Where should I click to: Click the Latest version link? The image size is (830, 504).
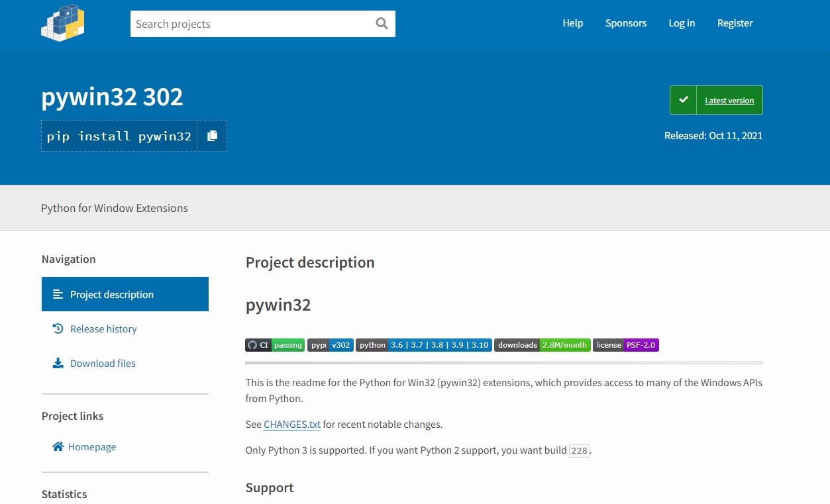[729, 100]
